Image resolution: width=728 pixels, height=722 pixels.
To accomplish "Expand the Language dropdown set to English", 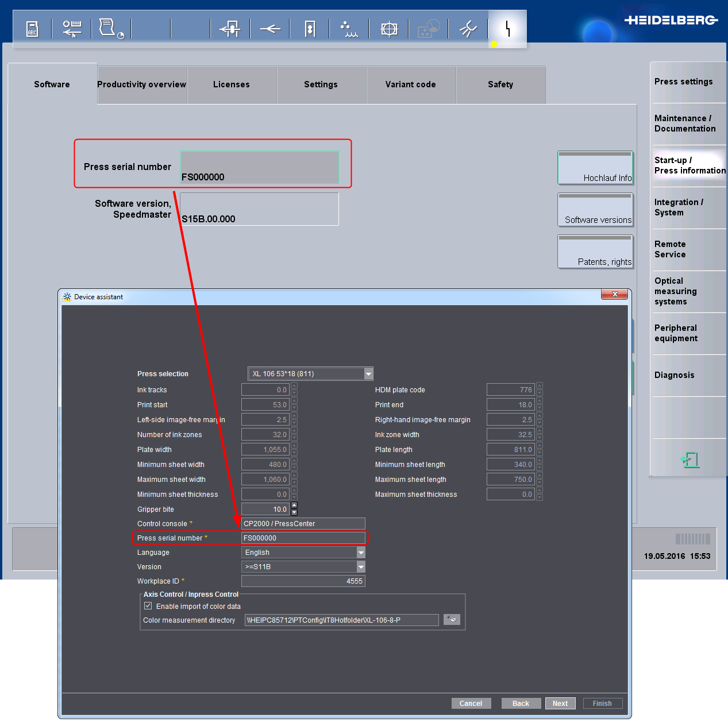I will coord(361,552).
